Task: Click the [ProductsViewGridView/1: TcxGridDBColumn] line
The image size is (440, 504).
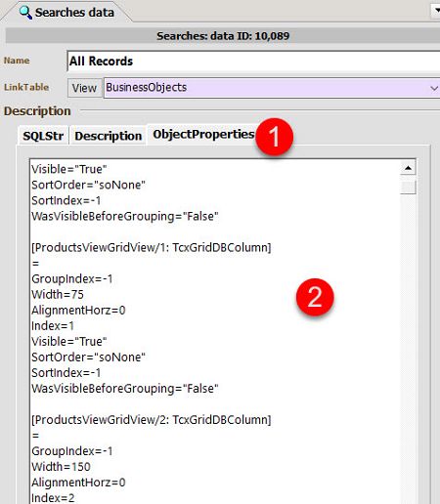Action: point(152,247)
